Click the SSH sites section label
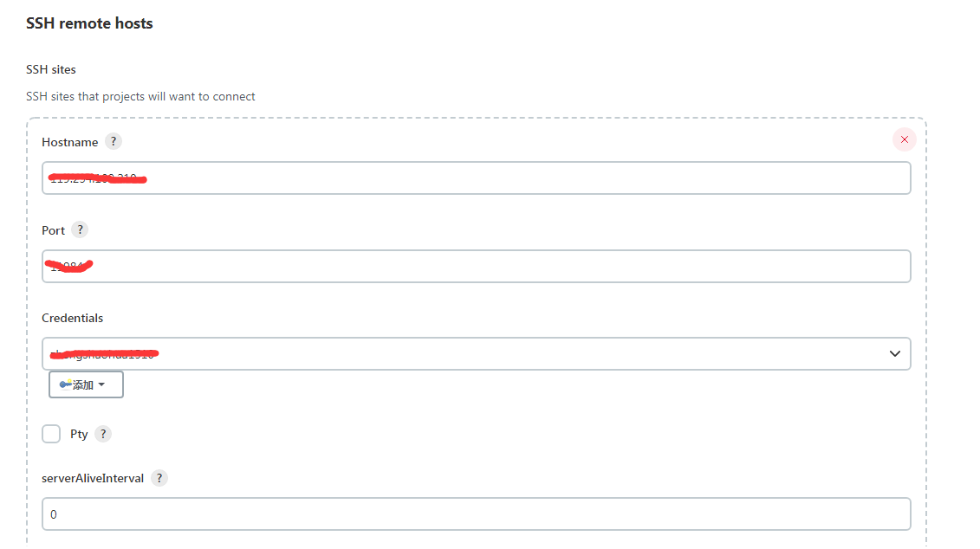The image size is (980, 549). (51, 69)
